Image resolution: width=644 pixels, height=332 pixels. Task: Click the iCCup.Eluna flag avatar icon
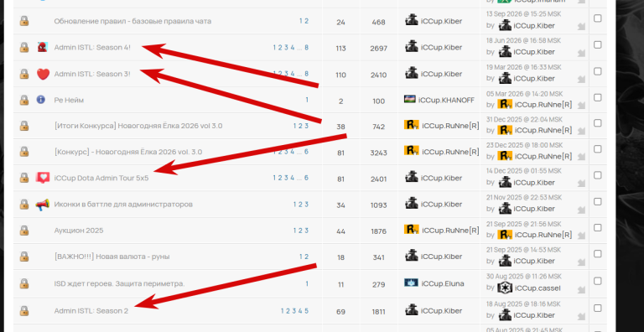[x=411, y=283]
